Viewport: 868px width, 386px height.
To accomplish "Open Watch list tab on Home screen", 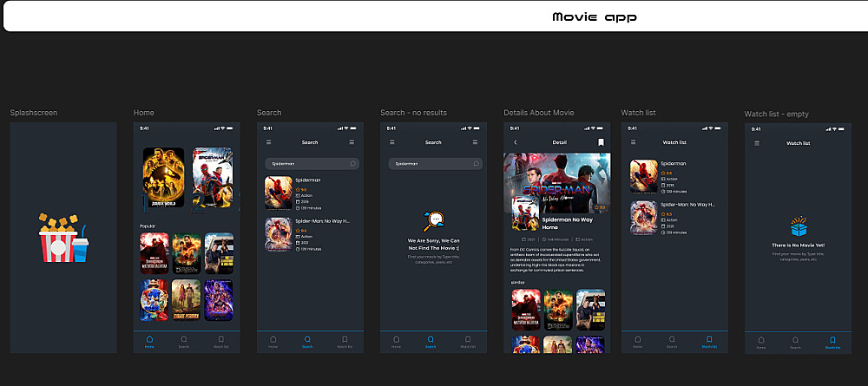I will coord(220,342).
